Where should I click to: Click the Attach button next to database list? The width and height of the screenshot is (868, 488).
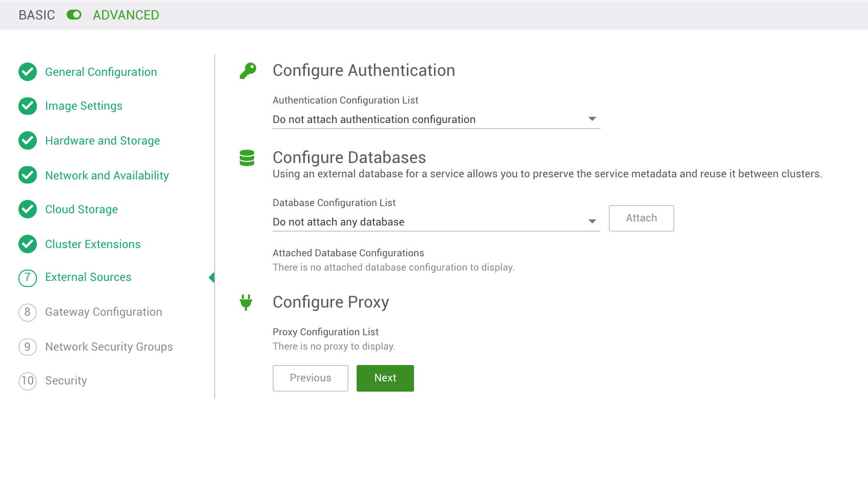pos(641,218)
